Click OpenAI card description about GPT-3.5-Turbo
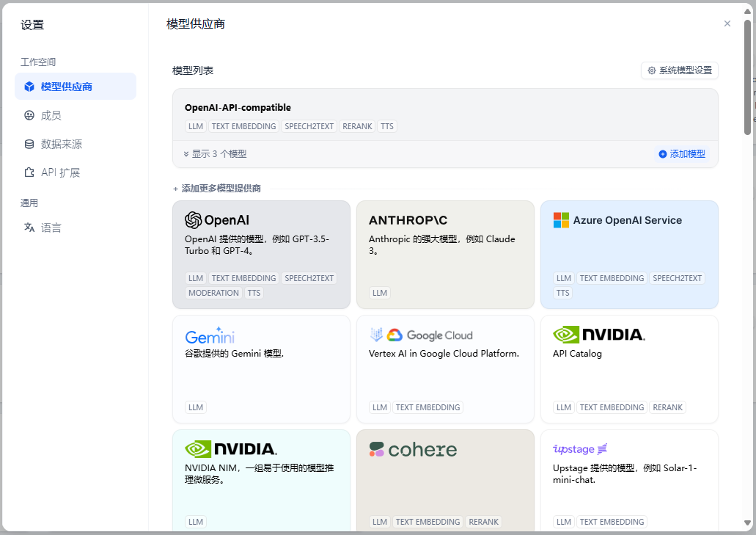The image size is (756, 535). 257,244
